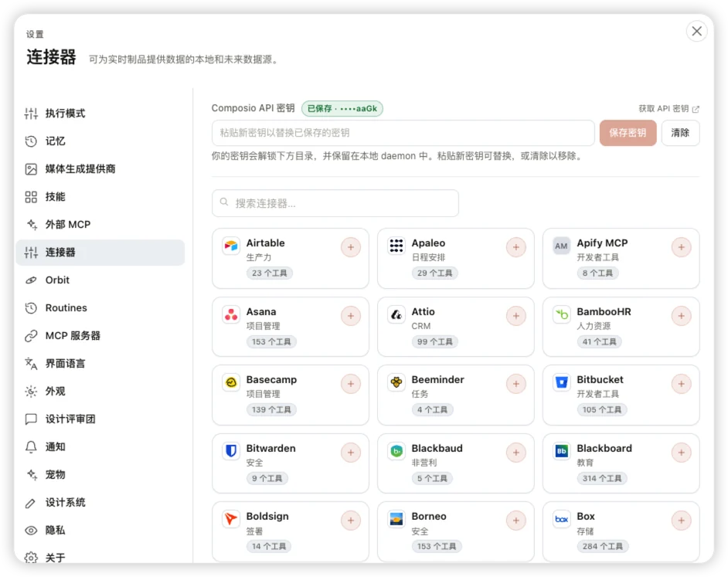Open the 技能 settings section
This screenshot has height=577, width=728.
[x=100, y=197]
